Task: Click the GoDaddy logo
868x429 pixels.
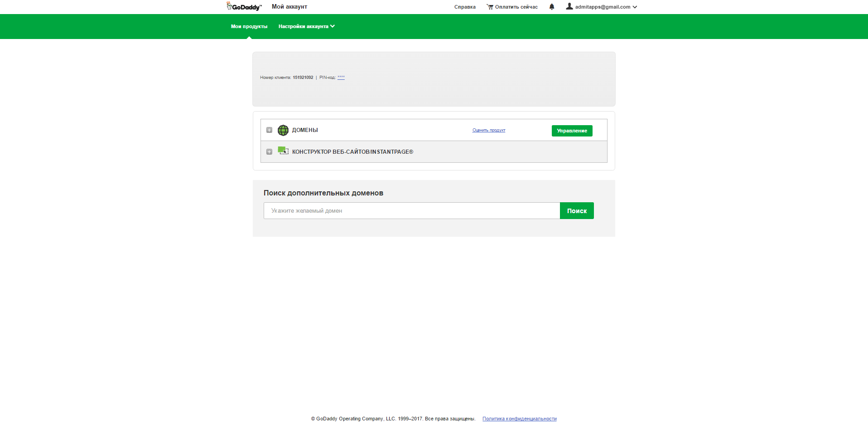Action: coord(243,6)
